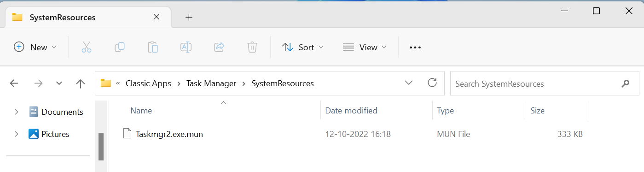Image resolution: width=644 pixels, height=172 pixels.
Task: Refresh the folder view
Action: (x=432, y=83)
